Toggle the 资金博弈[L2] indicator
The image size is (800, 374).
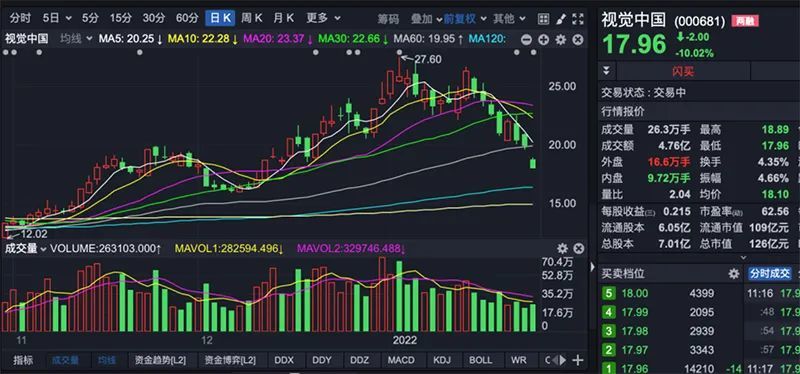(x=230, y=360)
